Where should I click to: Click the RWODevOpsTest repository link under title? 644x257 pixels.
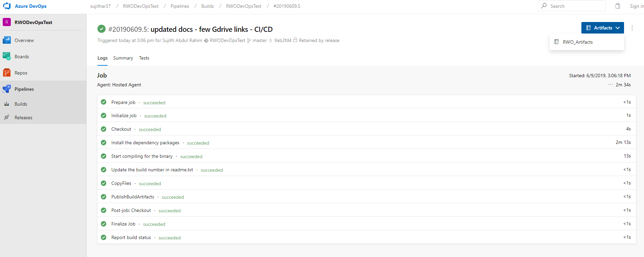228,40
